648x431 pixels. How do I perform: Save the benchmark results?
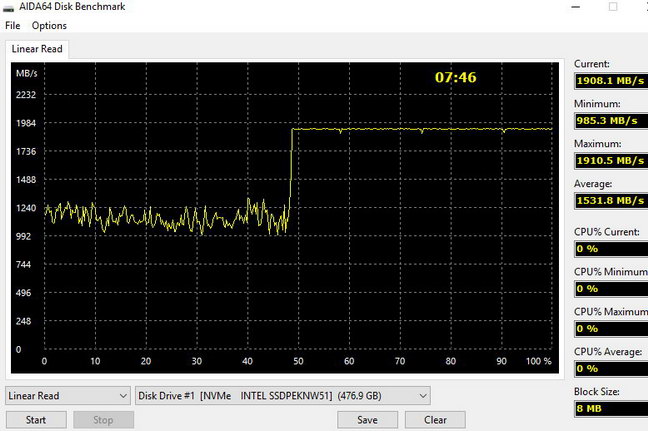pyautogui.click(x=367, y=420)
